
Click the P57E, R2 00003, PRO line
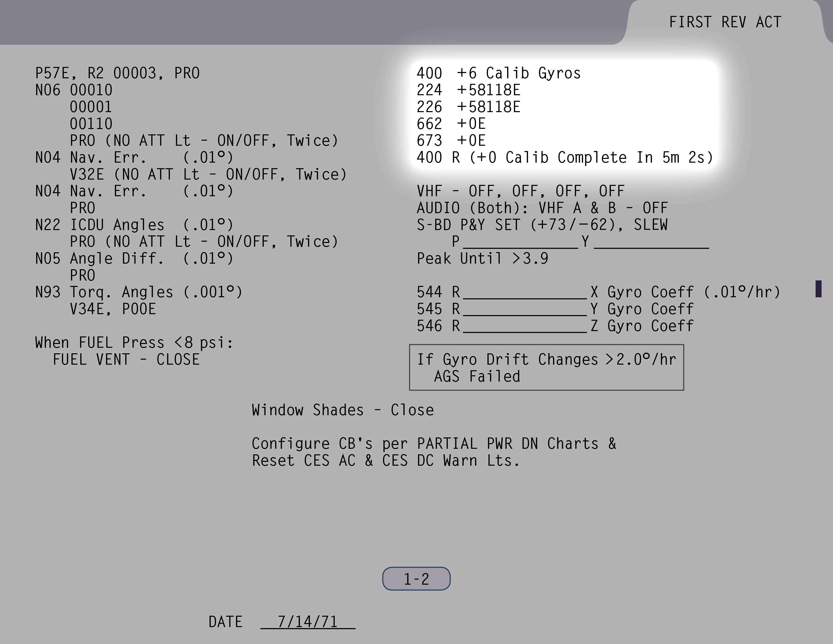pyautogui.click(x=117, y=73)
